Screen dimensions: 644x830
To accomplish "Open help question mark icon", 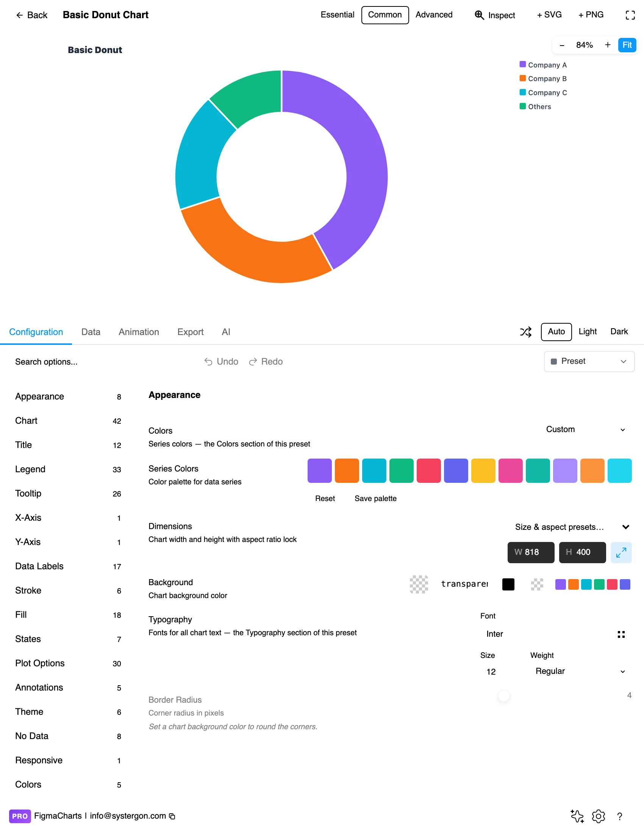I will tap(620, 816).
